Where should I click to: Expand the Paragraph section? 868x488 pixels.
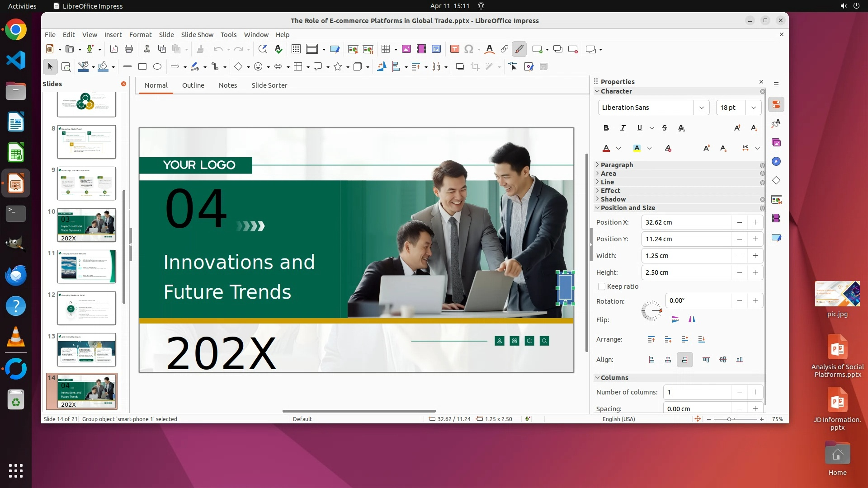pyautogui.click(x=617, y=165)
